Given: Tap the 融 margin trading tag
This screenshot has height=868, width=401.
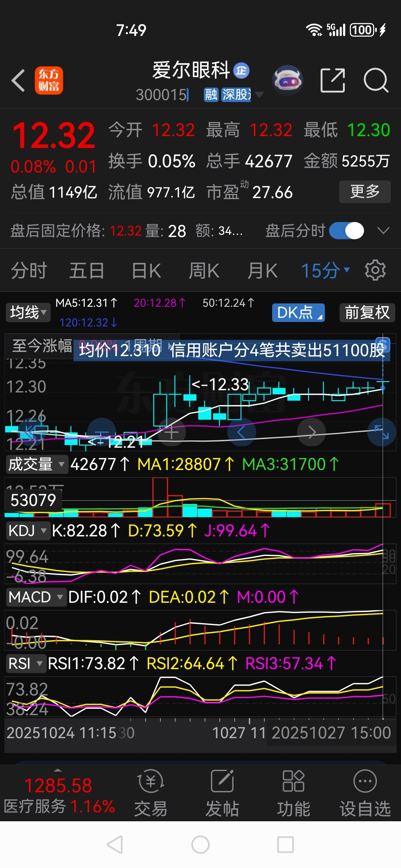Looking at the screenshot, I should [211, 95].
